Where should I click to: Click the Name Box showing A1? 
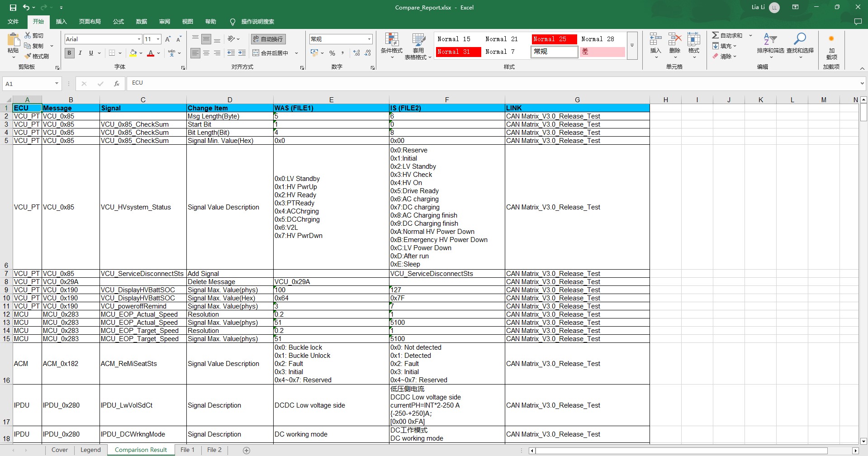click(x=27, y=84)
